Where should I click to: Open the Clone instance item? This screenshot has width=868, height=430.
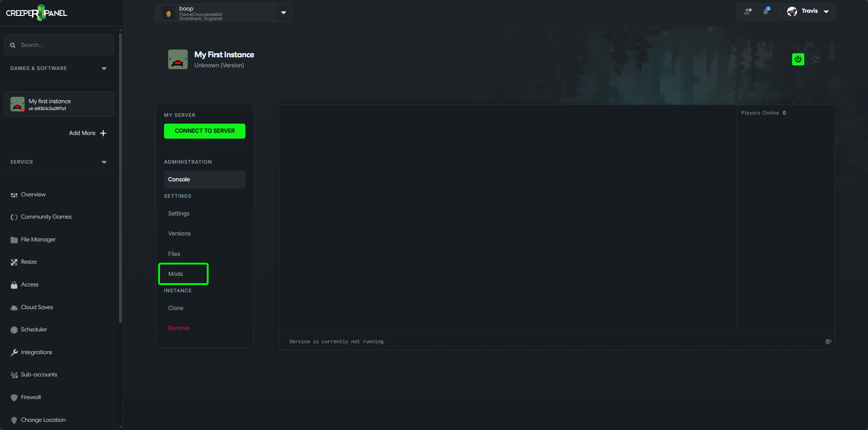[205, 308]
